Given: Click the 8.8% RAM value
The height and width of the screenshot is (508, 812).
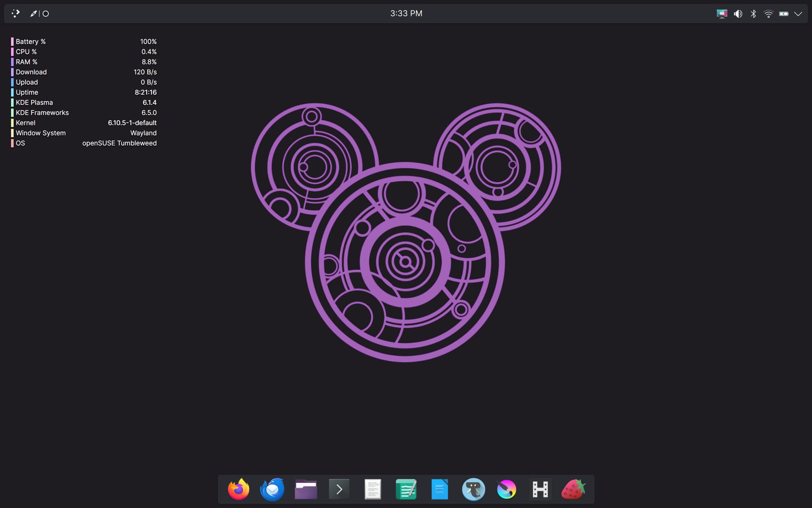Looking at the screenshot, I should pyautogui.click(x=149, y=62).
